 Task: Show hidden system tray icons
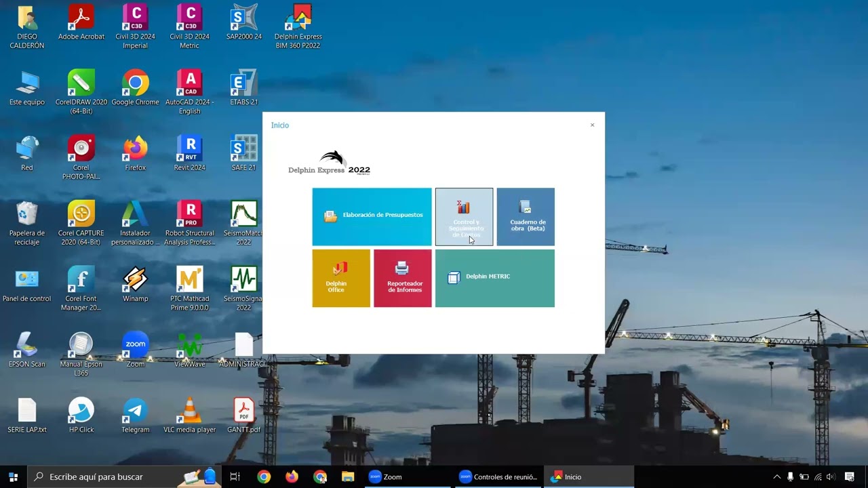tap(777, 477)
